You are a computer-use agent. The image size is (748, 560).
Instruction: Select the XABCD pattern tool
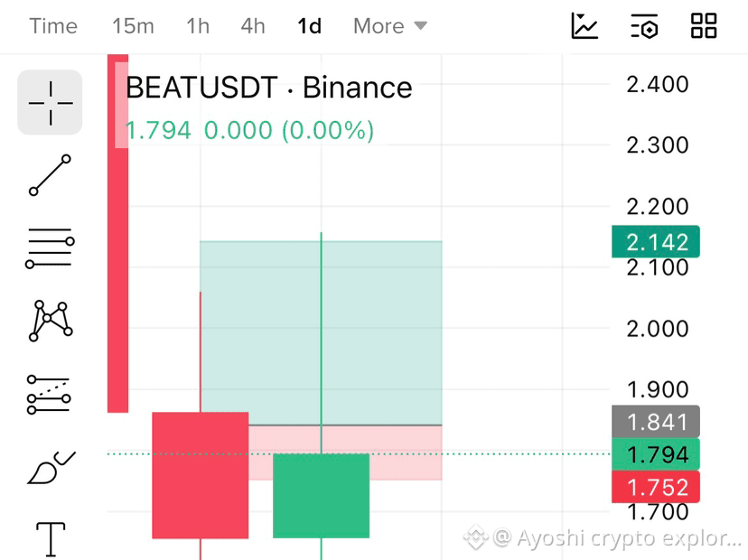click(50, 321)
